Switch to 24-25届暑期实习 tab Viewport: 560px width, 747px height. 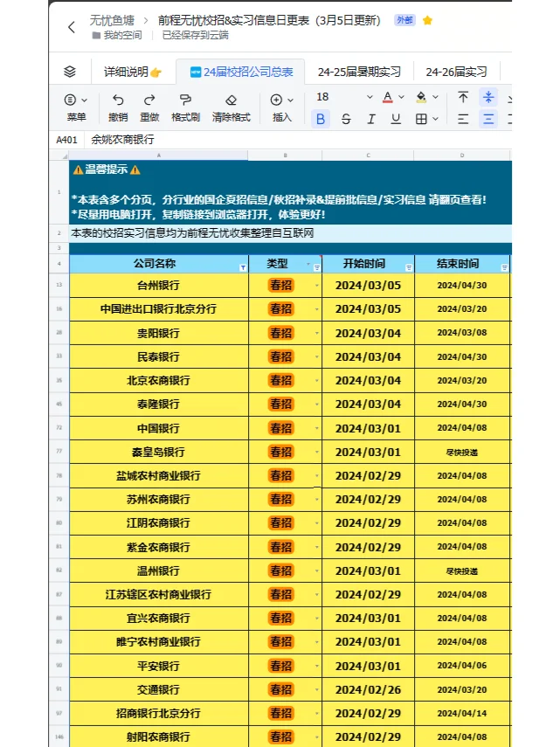359,72
